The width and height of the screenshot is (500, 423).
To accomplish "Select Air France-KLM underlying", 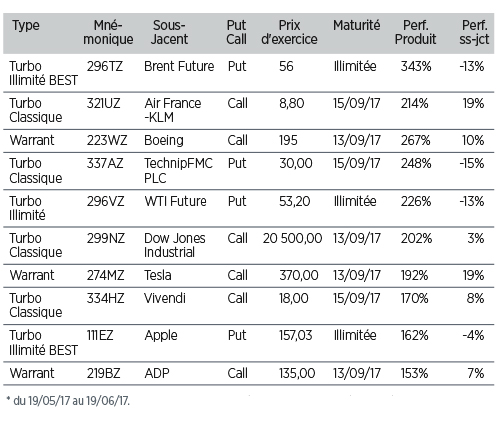I will pyautogui.click(x=173, y=110).
